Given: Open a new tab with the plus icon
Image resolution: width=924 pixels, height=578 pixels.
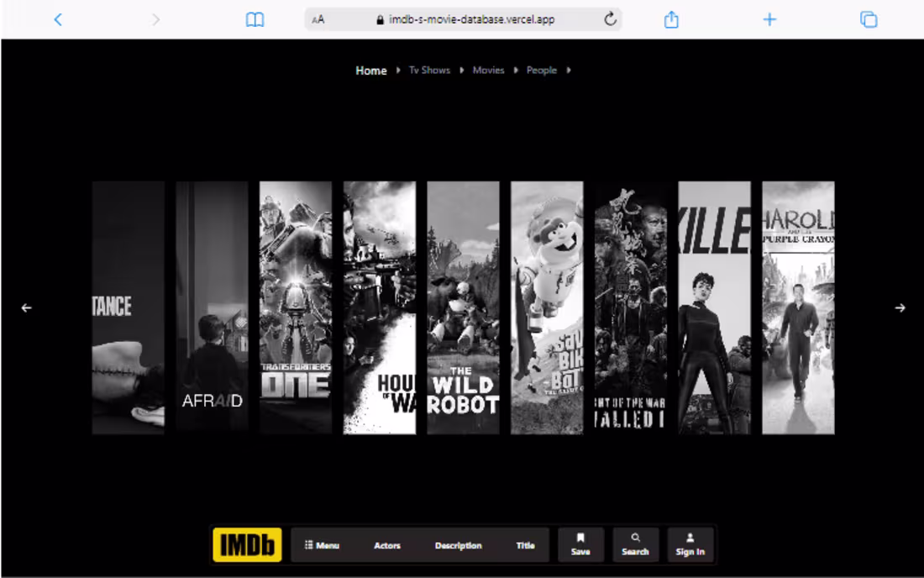Looking at the screenshot, I should tap(769, 18).
